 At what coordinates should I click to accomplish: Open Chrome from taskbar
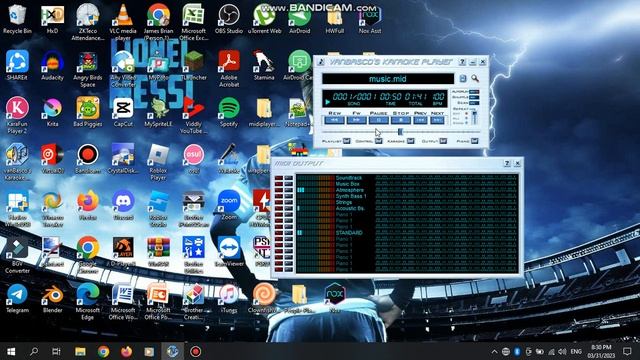tap(103, 351)
